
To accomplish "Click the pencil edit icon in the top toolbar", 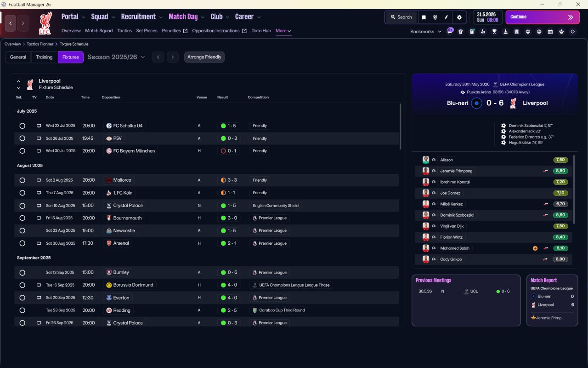I will click(x=446, y=17).
